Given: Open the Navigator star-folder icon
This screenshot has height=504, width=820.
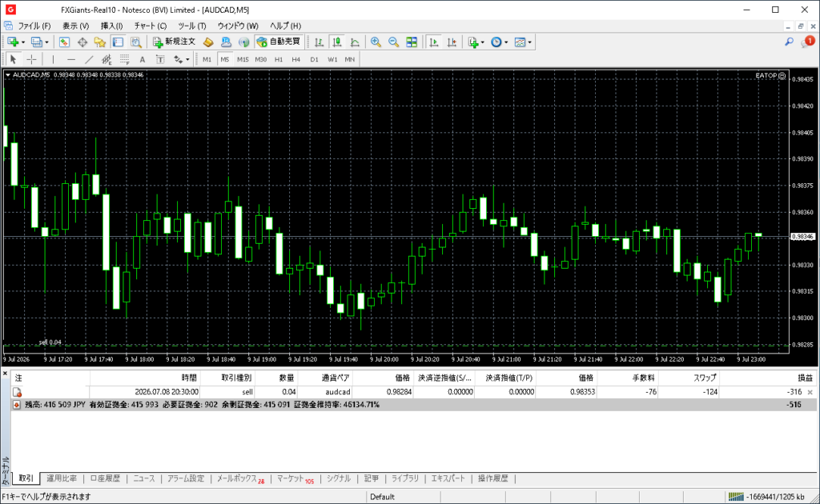Looking at the screenshot, I should point(100,42).
